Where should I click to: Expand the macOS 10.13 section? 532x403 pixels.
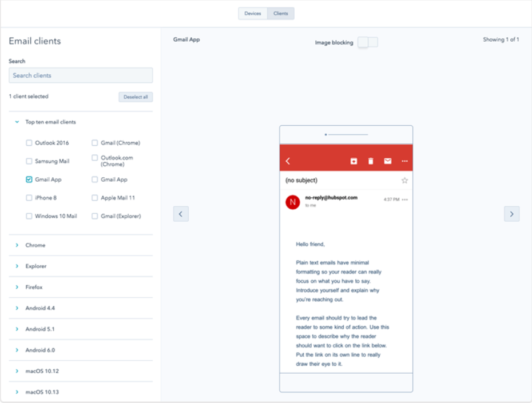point(17,392)
